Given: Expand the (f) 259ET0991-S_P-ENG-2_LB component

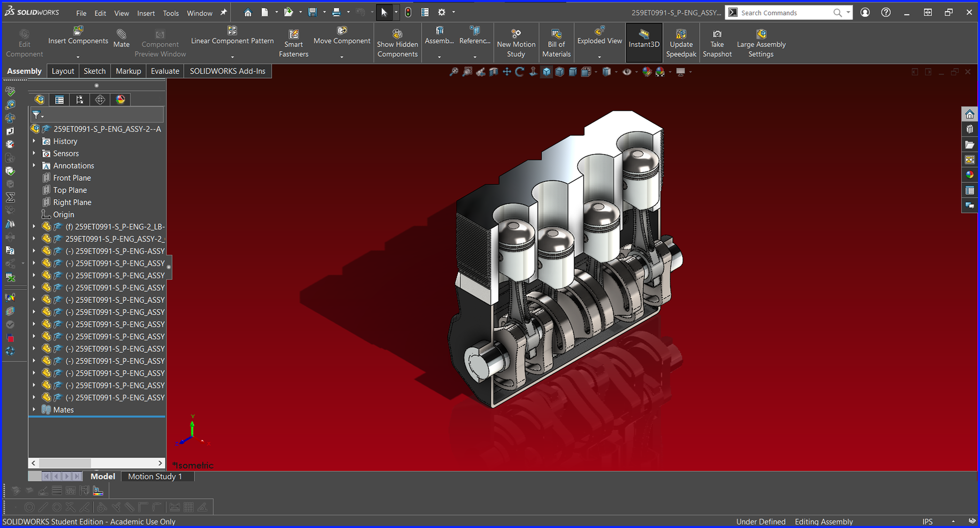Looking at the screenshot, I should [34, 226].
